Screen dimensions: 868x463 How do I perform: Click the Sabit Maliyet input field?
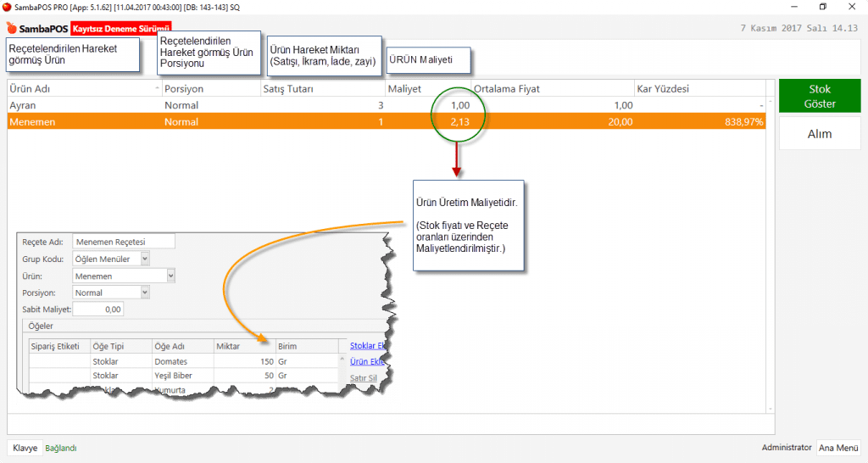pos(98,310)
